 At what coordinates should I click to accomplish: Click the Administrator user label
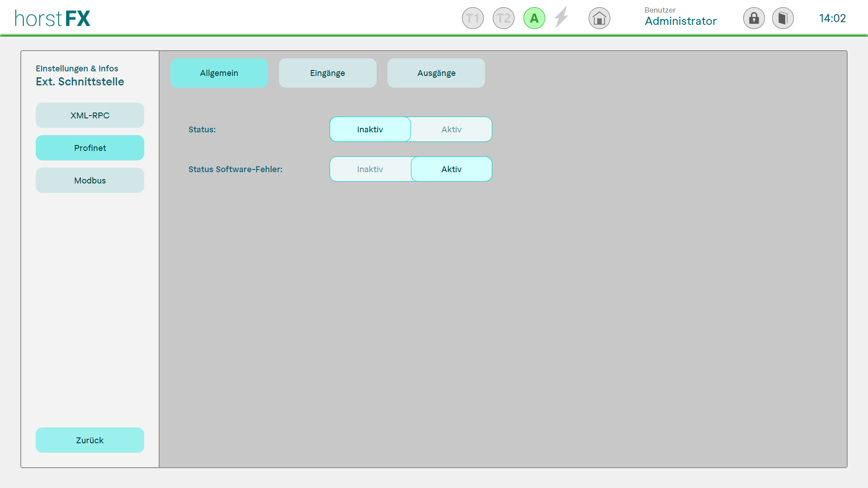click(x=680, y=21)
